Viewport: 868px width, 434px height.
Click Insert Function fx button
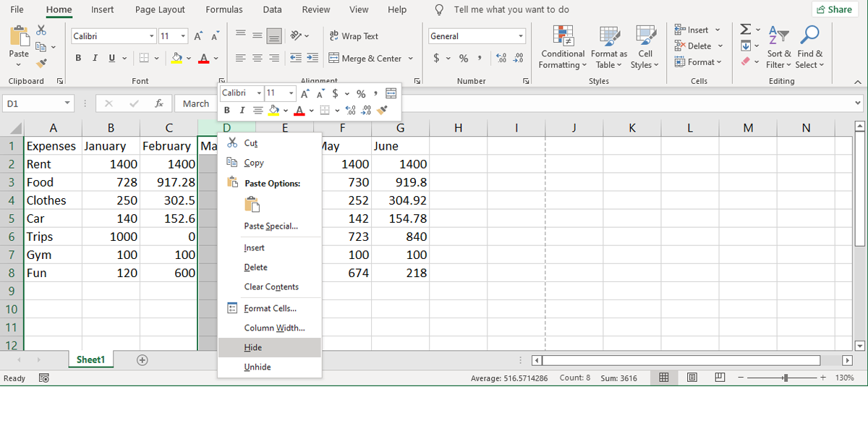159,103
